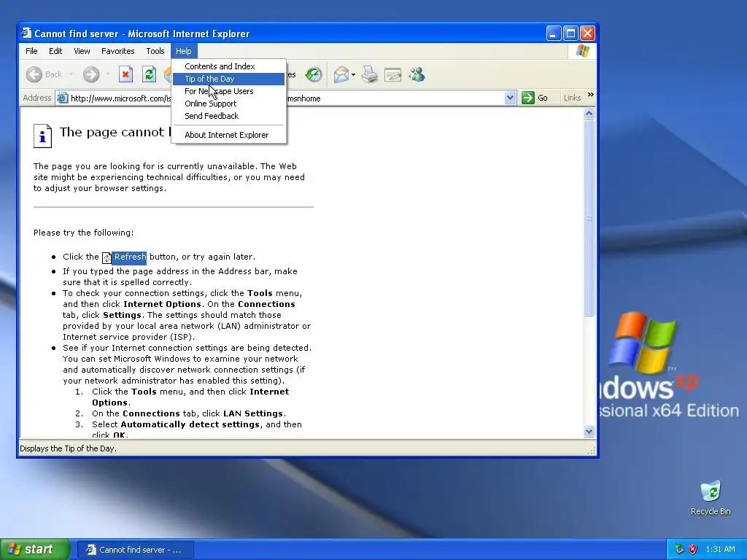747x560 pixels.
Task: Click the 'Displays the Tip of the Day.' status text
Action: pyautogui.click(x=68, y=448)
